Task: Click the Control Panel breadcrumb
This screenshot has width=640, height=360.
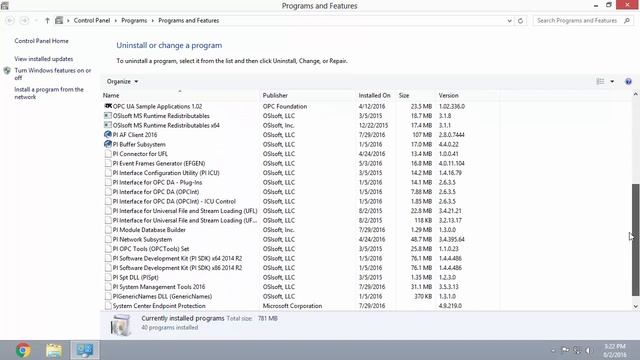Action: coord(92,20)
